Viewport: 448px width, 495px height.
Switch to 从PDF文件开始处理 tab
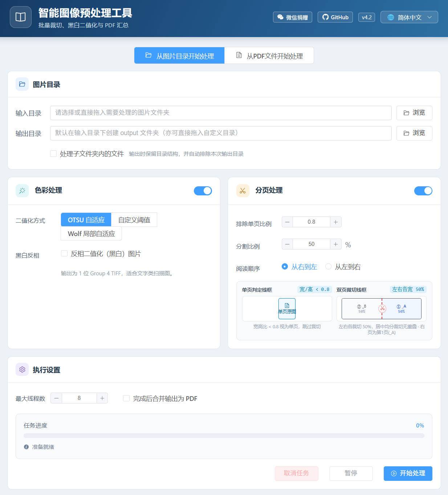tap(269, 56)
